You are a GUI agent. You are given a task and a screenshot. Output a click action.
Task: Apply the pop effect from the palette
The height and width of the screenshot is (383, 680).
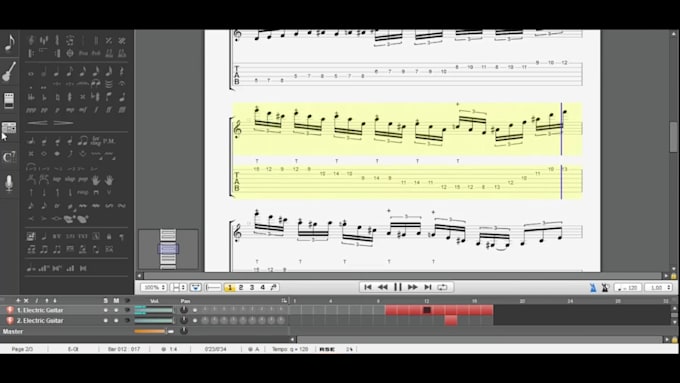coord(83,180)
